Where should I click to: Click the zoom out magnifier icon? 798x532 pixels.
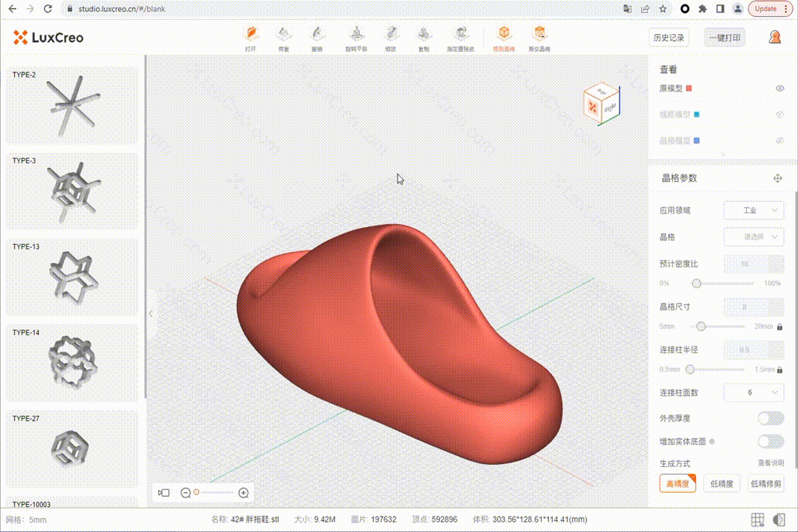[185, 493]
